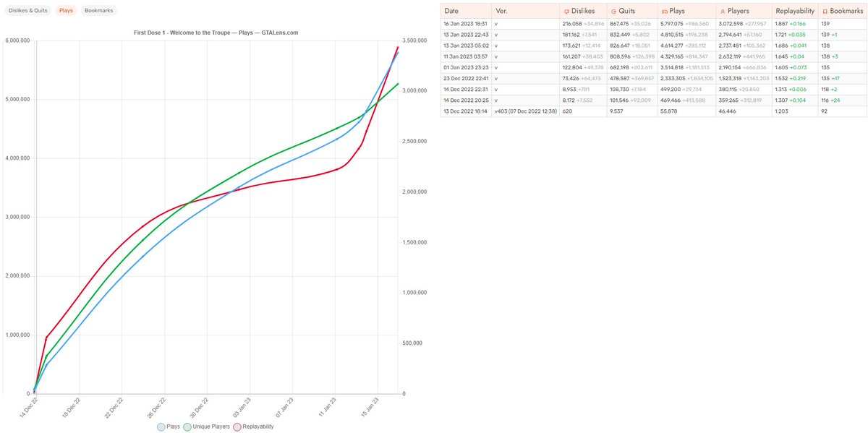The width and height of the screenshot is (868, 433).
Task: Click the Date column header
Action: pyautogui.click(x=466, y=12)
